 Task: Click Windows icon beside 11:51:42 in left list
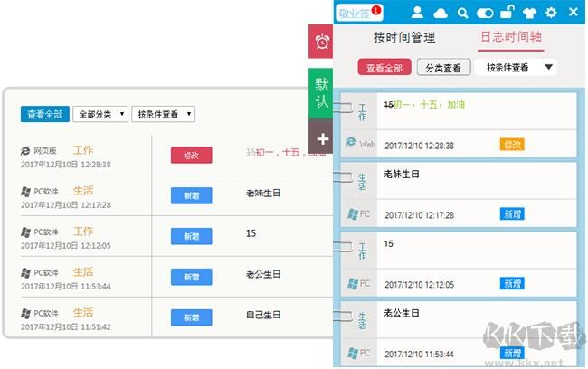point(25,314)
